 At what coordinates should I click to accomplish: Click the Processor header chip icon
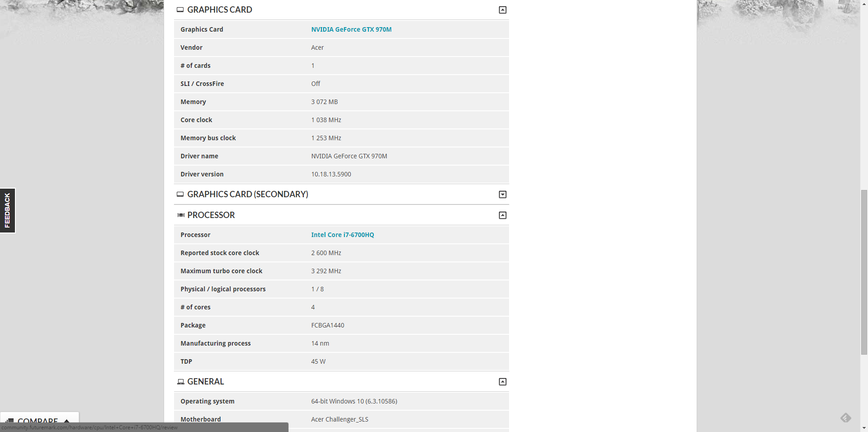[x=181, y=215]
